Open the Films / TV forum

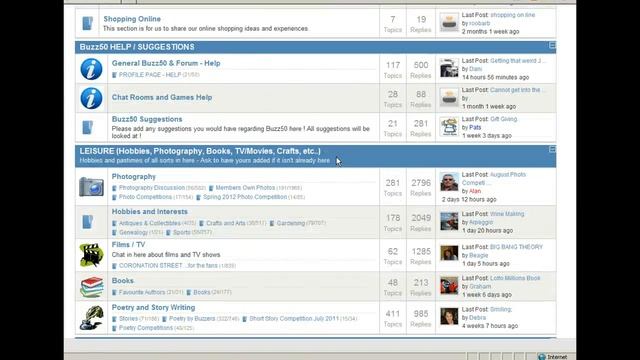pyautogui.click(x=128, y=244)
